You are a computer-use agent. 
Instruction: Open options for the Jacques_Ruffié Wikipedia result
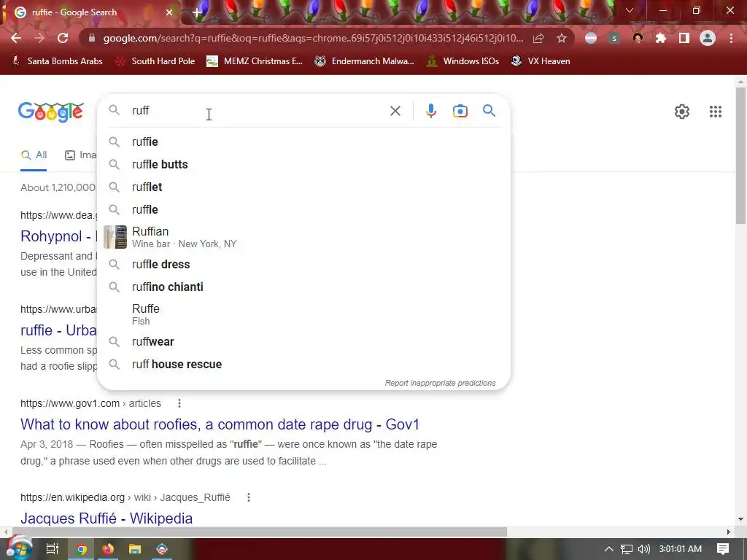tap(248, 497)
